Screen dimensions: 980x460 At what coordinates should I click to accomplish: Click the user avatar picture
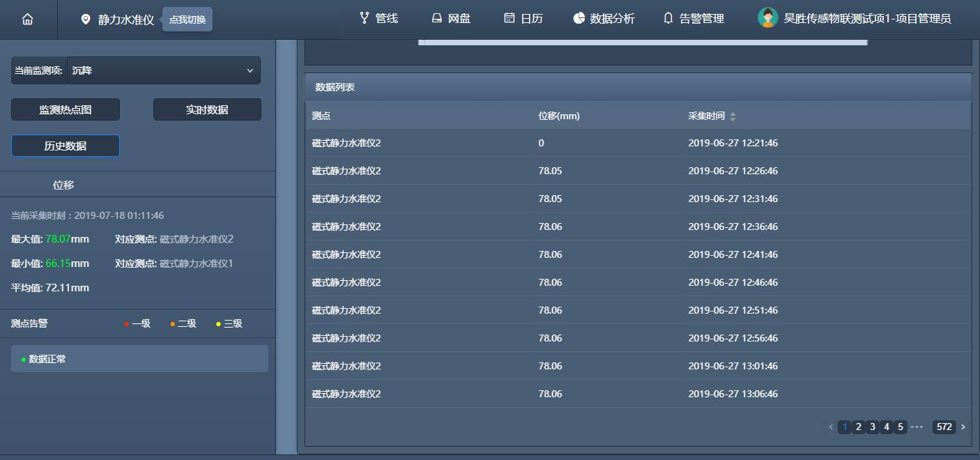[x=767, y=18]
